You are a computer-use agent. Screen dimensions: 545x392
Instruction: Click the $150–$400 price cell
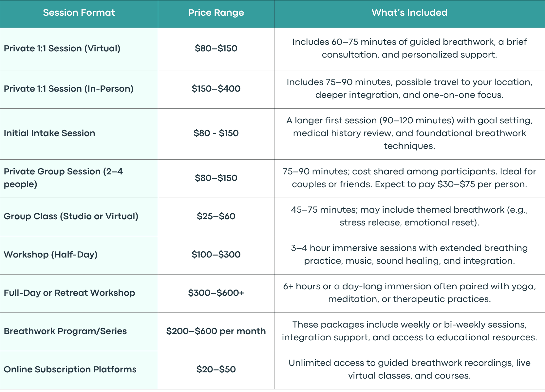pyautogui.click(x=216, y=89)
